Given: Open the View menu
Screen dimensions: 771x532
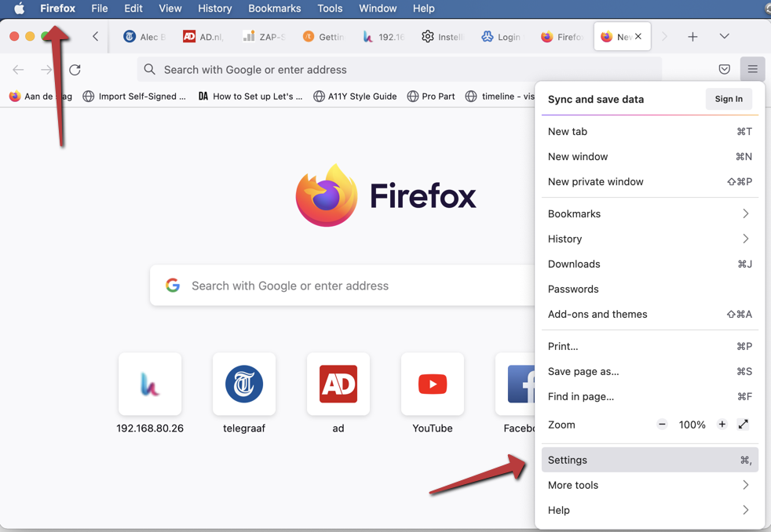Looking at the screenshot, I should click(170, 9).
